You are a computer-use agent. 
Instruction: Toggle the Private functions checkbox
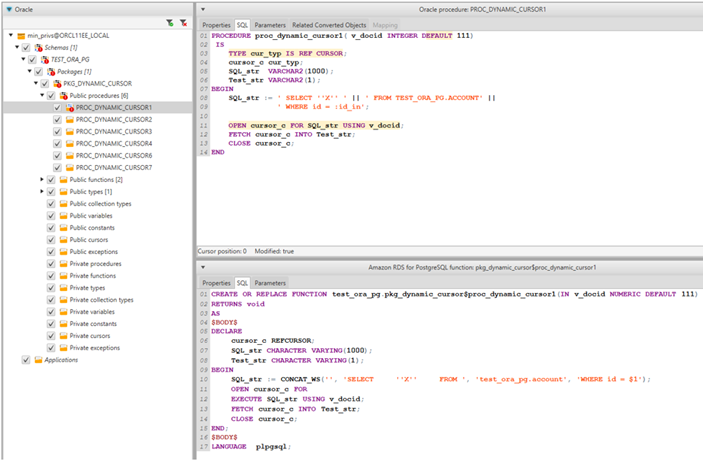point(50,275)
